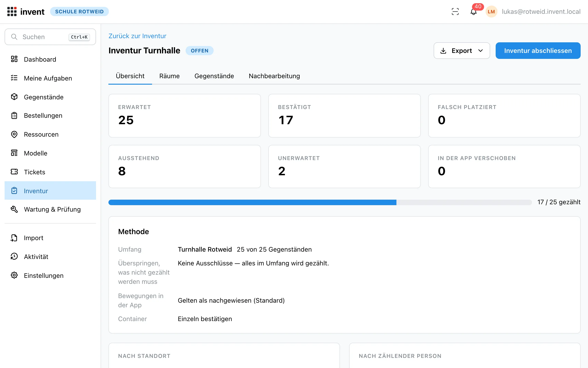Click the NACH STANDORT heading
This screenshot has height=368, width=588.
tap(144, 356)
